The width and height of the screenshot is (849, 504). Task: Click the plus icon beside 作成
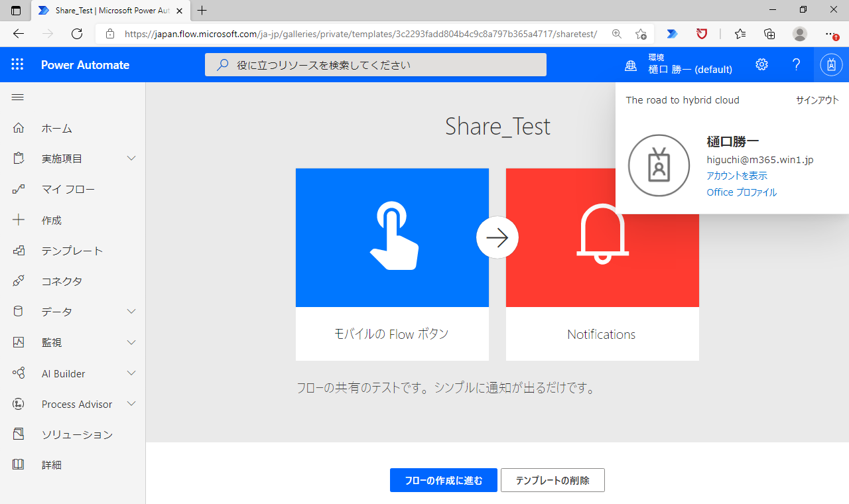point(19,220)
